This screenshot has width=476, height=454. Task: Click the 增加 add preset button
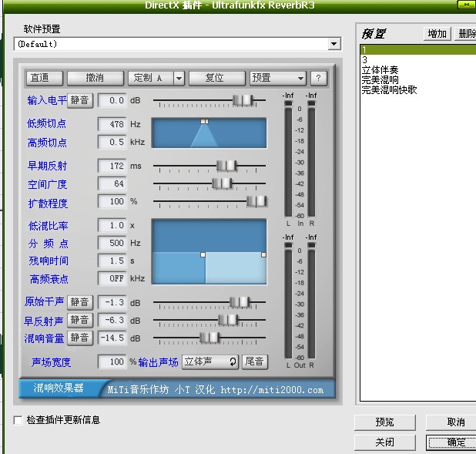coord(437,34)
